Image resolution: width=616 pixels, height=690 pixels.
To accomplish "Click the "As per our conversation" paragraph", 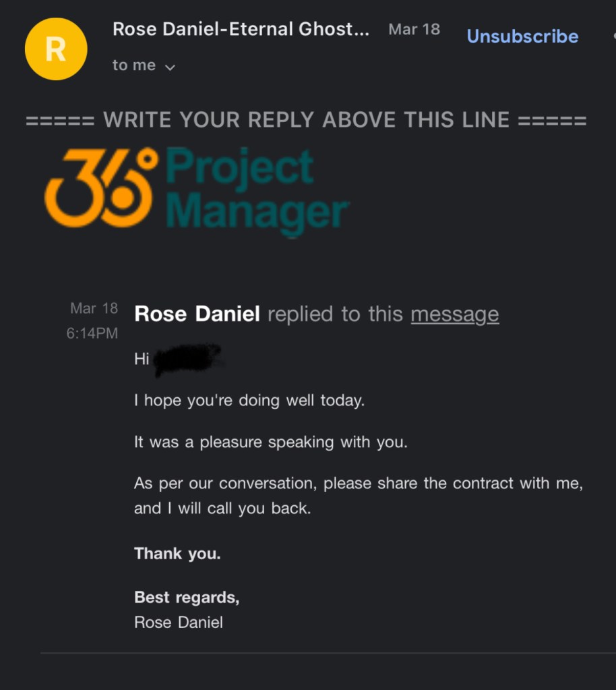I will pyautogui.click(x=358, y=496).
